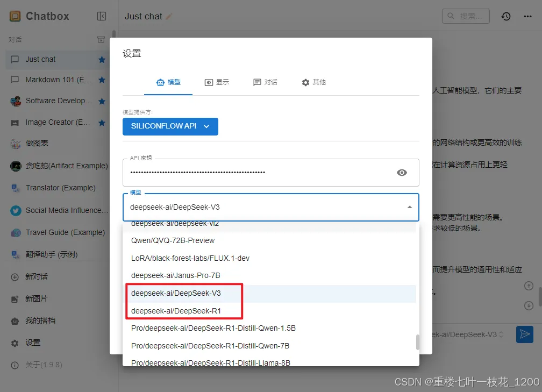Click the chat bubble icon beside Markdown 101
Viewport: 542px width, 392px height.
point(15,80)
